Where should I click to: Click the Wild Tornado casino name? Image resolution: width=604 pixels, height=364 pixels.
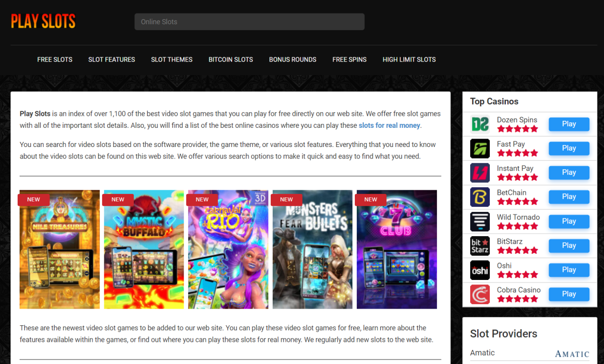(x=518, y=217)
